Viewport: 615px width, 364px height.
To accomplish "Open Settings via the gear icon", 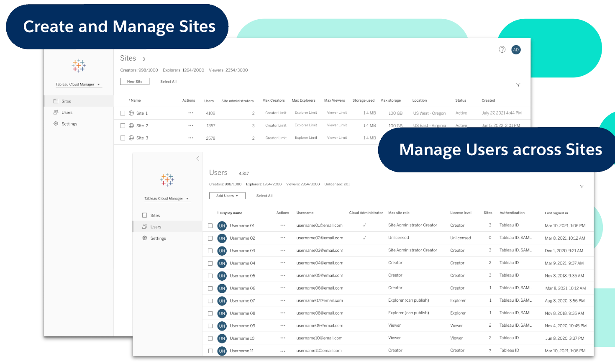I will 56,123.
